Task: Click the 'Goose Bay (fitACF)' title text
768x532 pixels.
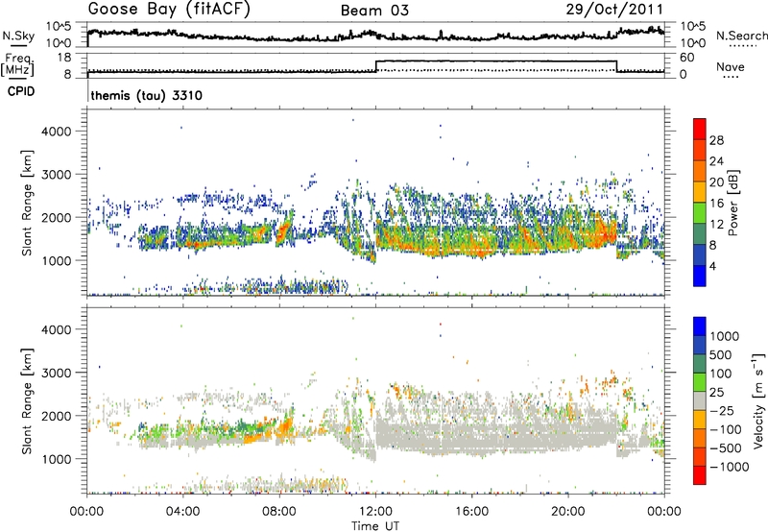Action: point(169,10)
